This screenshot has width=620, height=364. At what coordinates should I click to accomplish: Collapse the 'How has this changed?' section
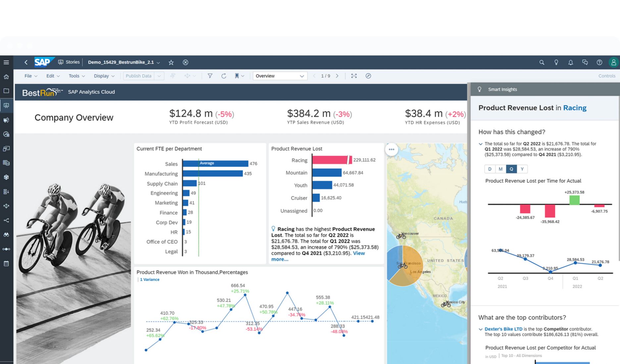[x=481, y=144]
